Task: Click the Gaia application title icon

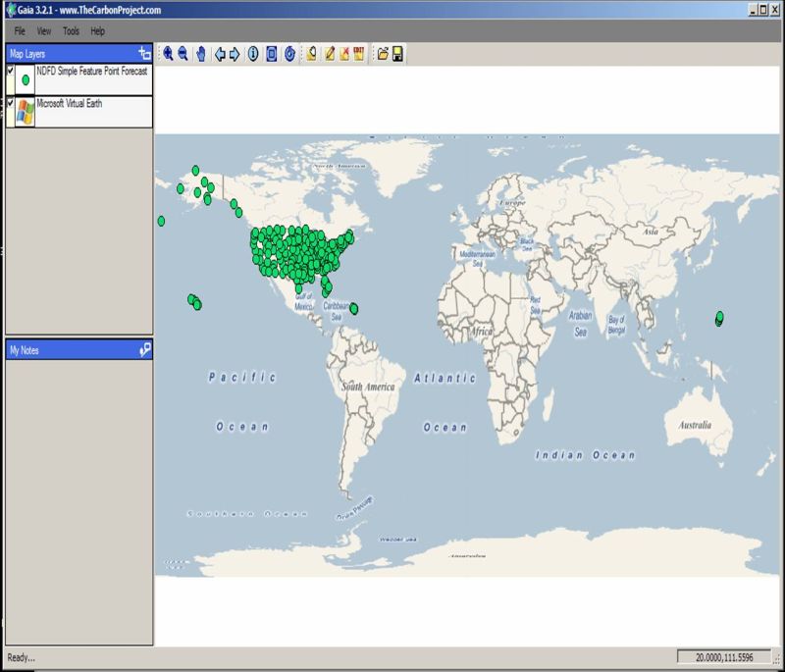Action: (x=11, y=10)
